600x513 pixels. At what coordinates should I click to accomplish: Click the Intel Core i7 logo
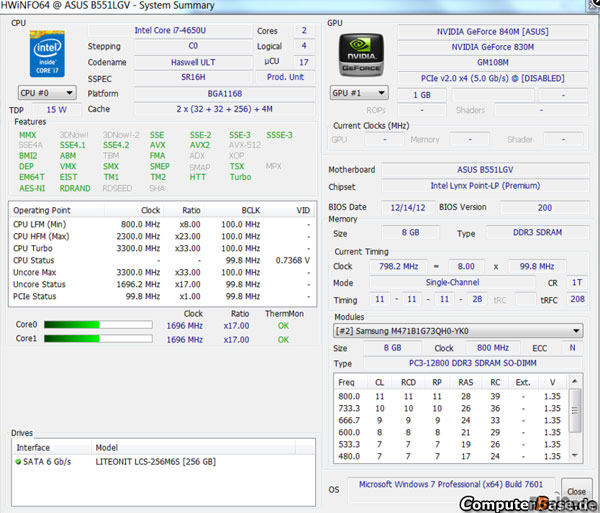(47, 54)
